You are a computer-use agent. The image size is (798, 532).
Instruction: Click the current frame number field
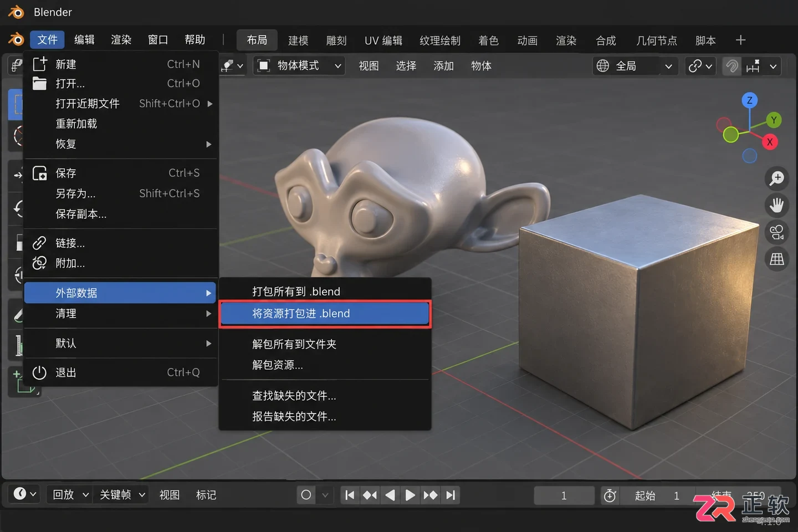coord(564,495)
